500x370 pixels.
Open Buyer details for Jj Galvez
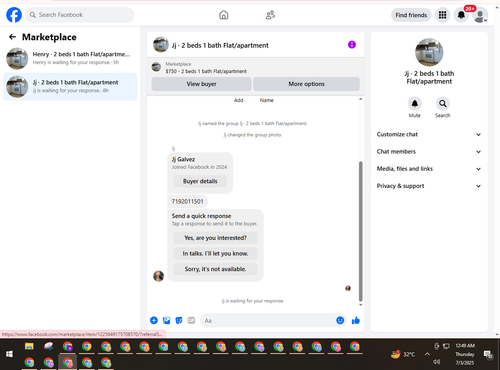tap(200, 181)
